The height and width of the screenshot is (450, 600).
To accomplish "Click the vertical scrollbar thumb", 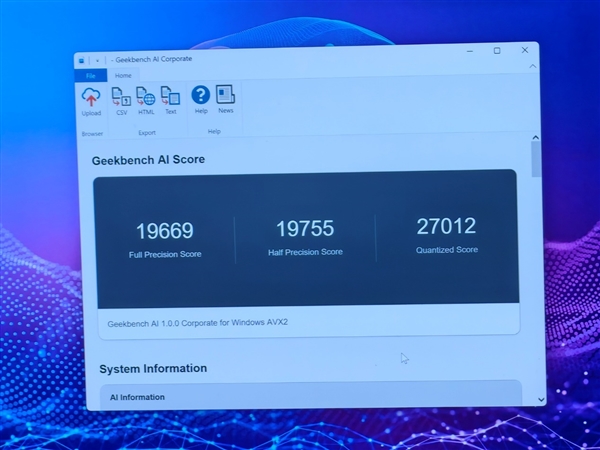I will point(536,159).
